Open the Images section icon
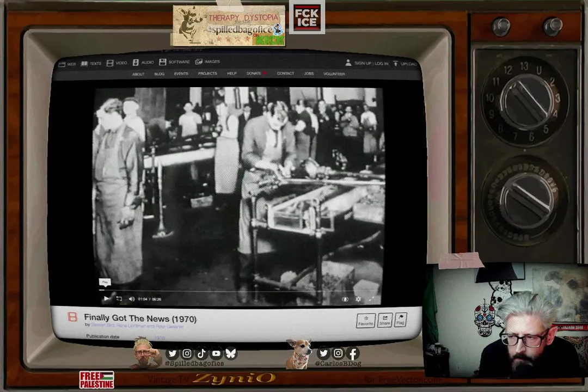588x392 pixels. (x=199, y=62)
